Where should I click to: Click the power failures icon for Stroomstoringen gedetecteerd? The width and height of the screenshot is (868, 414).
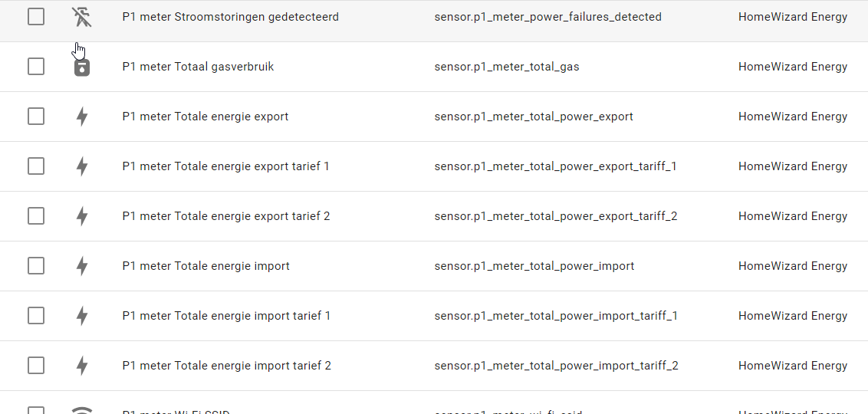coord(81,17)
